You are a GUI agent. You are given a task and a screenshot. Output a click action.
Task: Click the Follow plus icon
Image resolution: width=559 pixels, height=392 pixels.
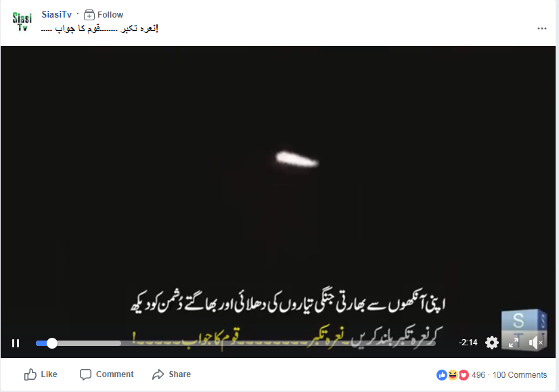89,15
